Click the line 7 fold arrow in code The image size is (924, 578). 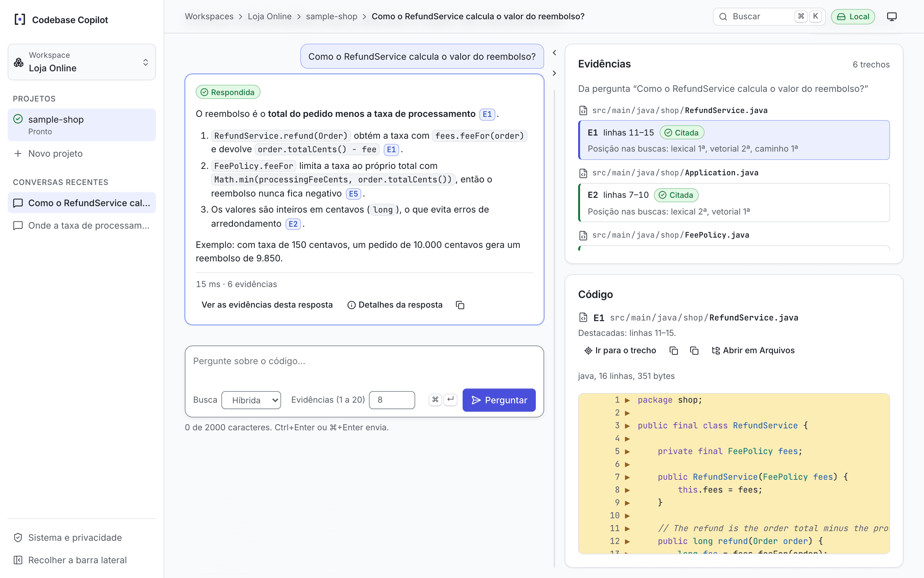627,477
